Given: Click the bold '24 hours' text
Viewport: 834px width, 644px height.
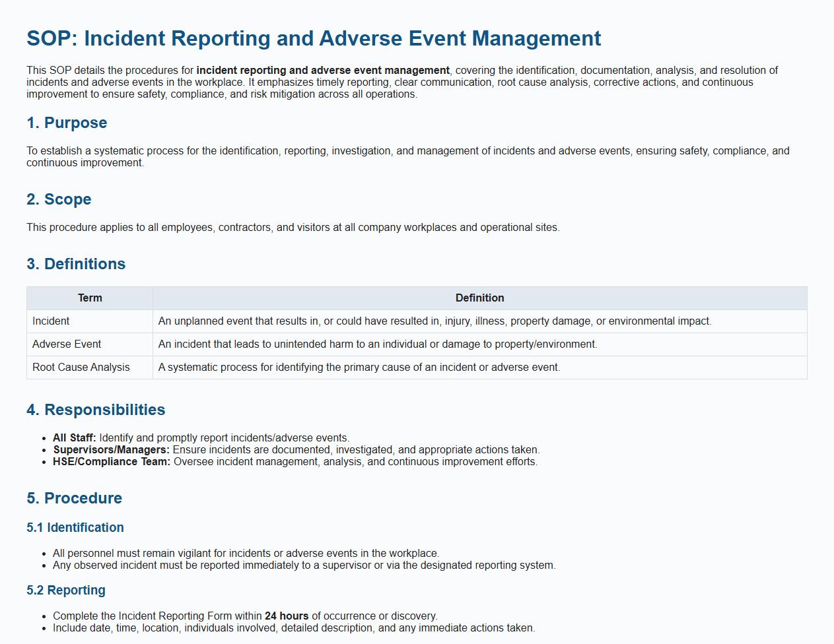Looking at the screenshot, I should pyautogui.click(x=287, y=616).
